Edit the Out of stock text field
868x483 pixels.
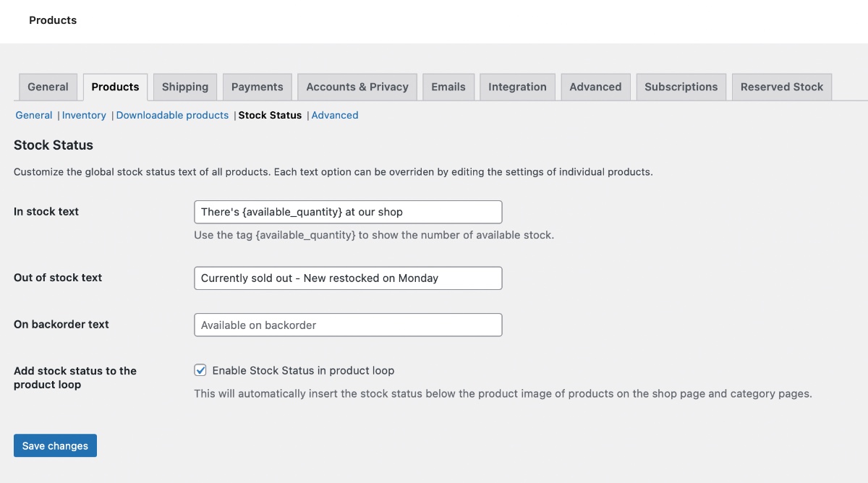(348, 278)
